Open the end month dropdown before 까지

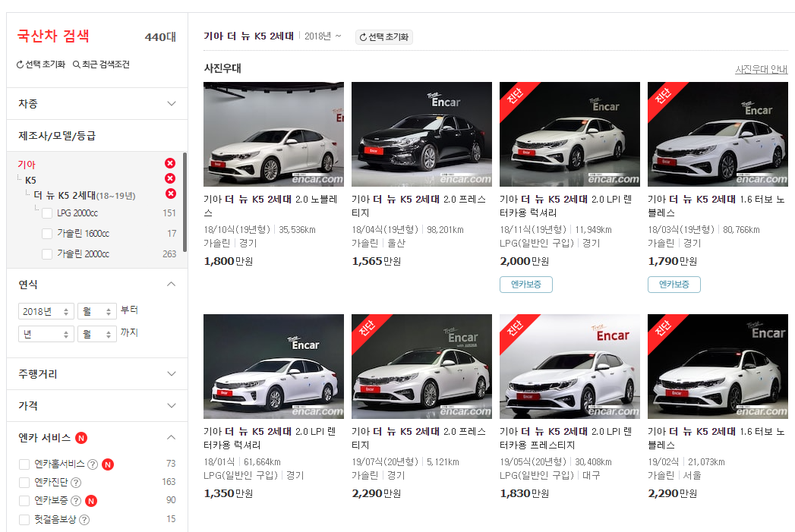pos(97,334)
